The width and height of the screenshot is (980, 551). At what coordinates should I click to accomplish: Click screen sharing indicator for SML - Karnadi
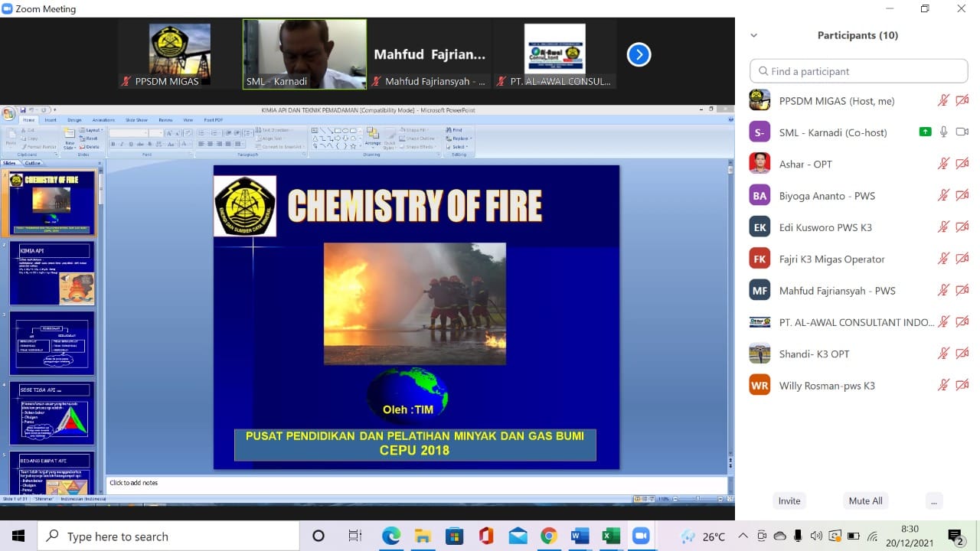tap(925, 132)
